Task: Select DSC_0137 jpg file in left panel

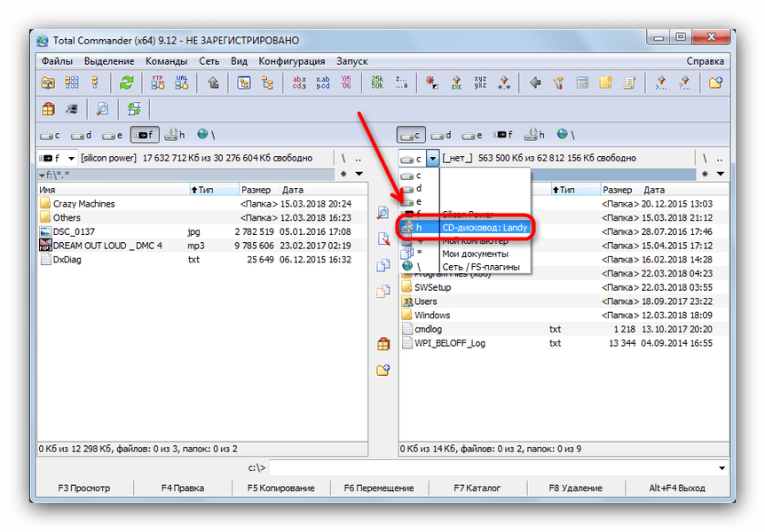Action: click(x=202, y=231)
